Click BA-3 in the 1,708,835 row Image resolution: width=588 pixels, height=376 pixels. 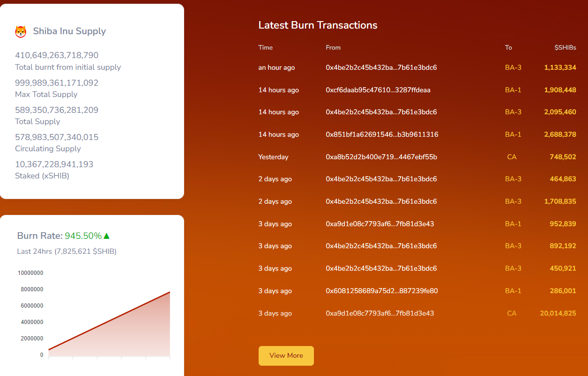tap(513, 201)
